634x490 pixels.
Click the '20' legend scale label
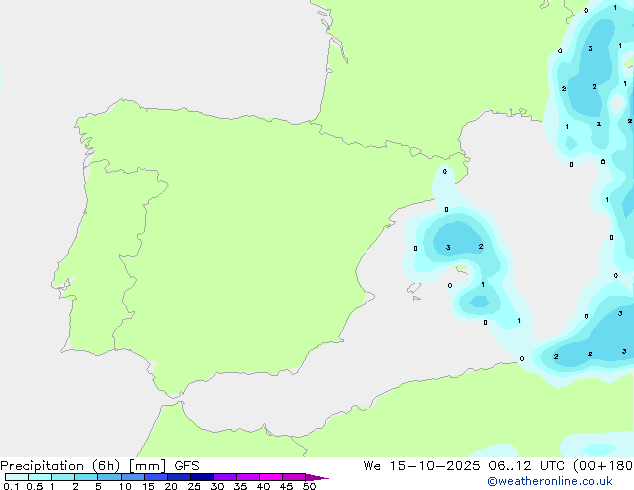pyautogui.click(x=171, y=486)
